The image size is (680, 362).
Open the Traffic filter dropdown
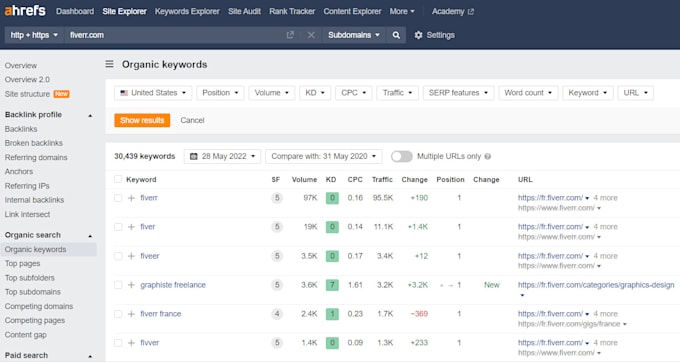397,93
